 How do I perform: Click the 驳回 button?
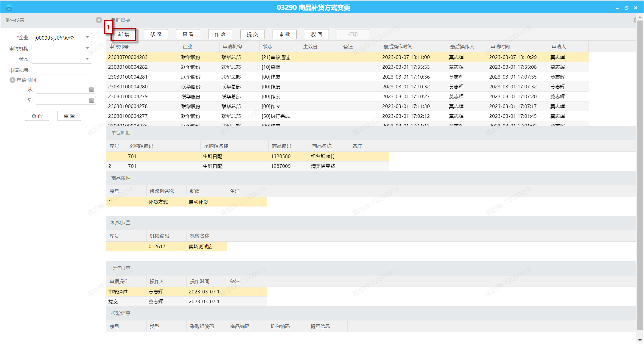(x=317, y=34)
